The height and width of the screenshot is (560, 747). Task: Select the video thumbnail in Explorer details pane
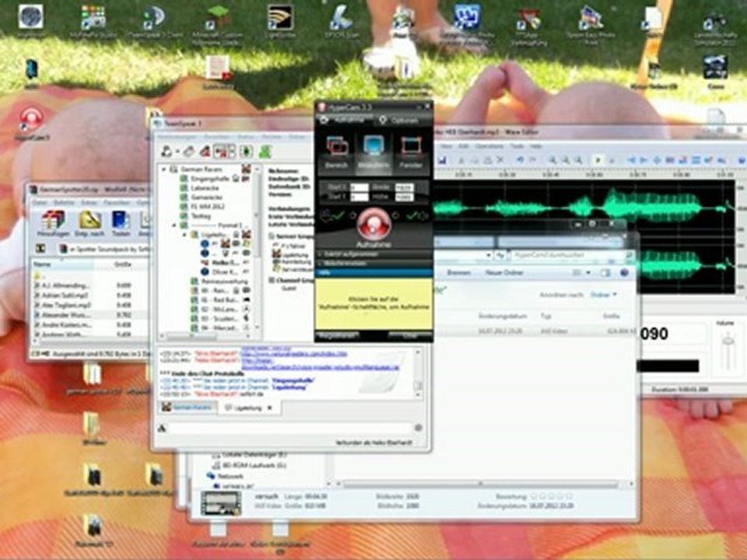[x=221, y=503]
